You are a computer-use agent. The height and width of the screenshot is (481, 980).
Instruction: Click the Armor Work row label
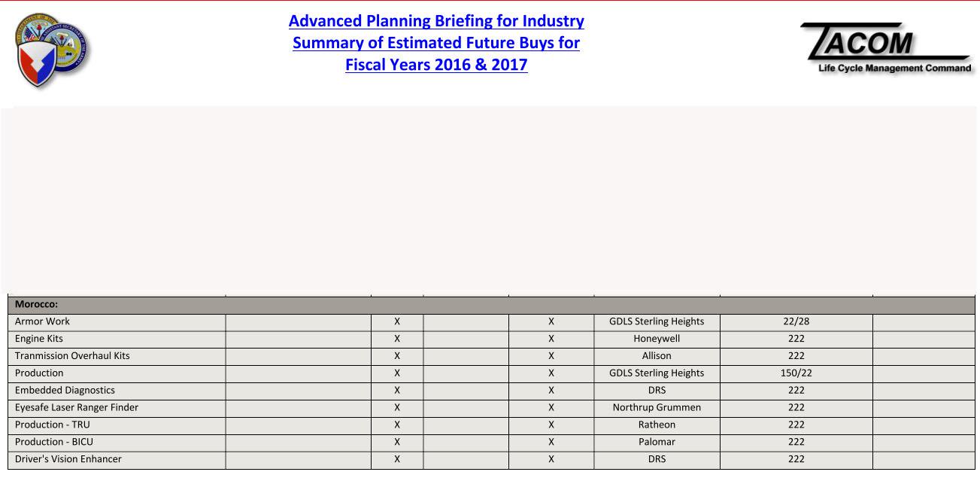(42, 321)
